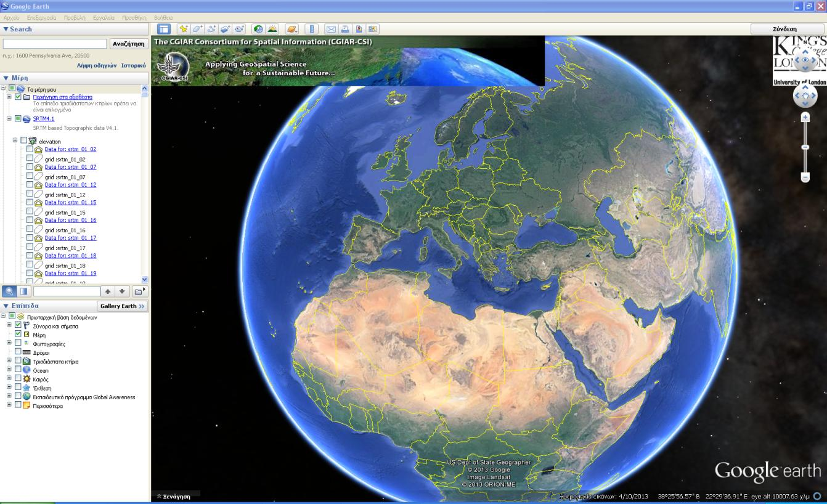This screenshot has height=504, width=827.
Task: Show sunlight across the landscape icon
Action: [x=272, y=29]
